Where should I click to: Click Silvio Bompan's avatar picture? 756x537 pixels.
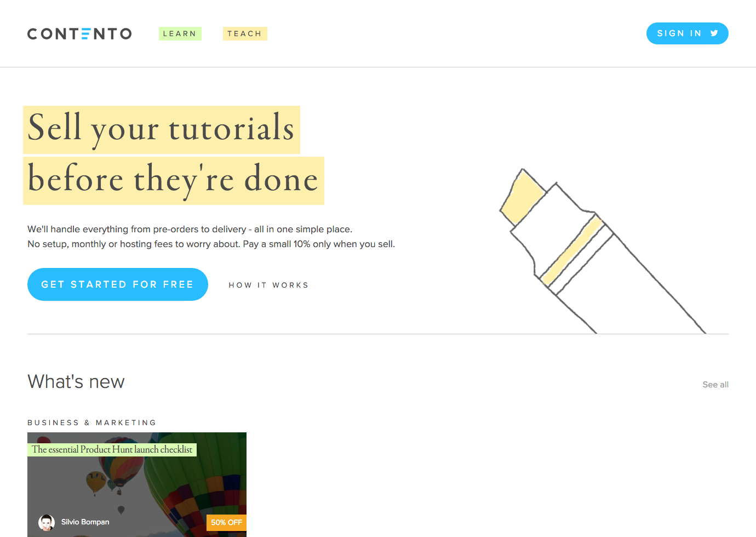pos(47,522)
